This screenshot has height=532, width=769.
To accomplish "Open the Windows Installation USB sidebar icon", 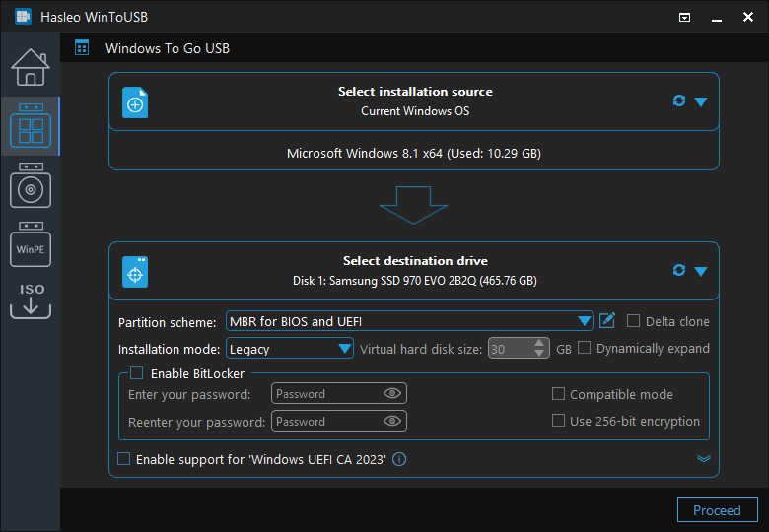I will click(x=31, y=185).
